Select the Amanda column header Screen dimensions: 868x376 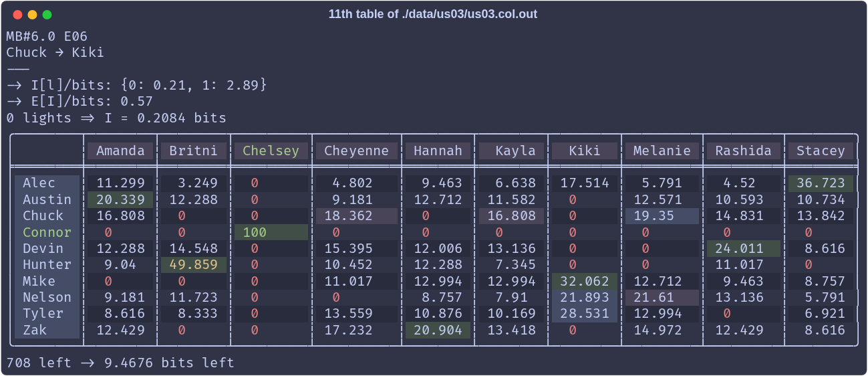click(120, 151)
